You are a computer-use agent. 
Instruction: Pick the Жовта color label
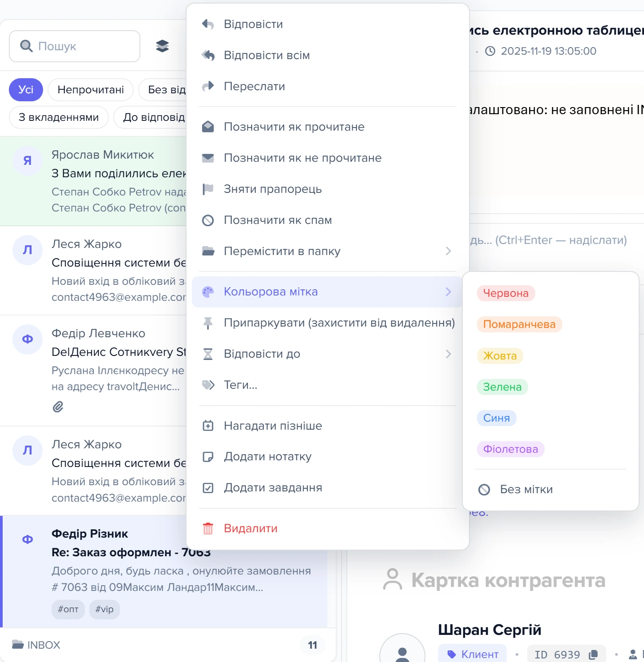[x=500, y=356]
